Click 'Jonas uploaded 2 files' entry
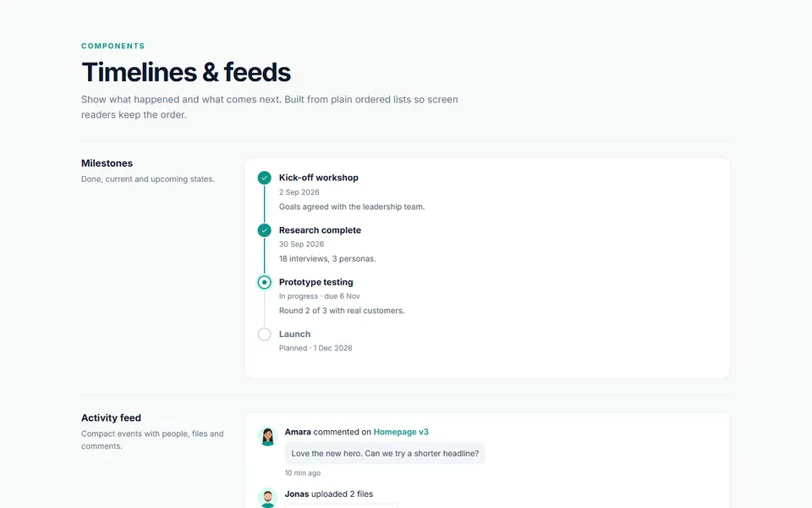 (x=329, y=494)
